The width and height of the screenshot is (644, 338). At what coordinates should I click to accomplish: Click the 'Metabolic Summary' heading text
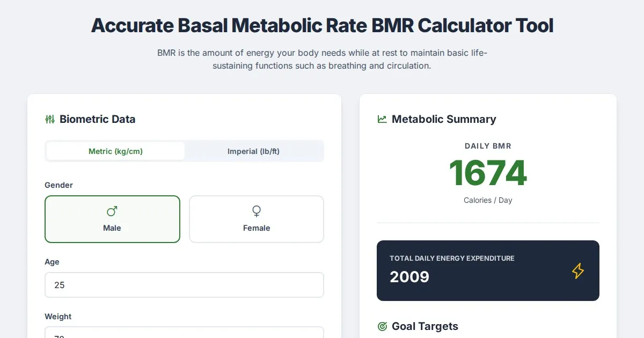(444, 119)
